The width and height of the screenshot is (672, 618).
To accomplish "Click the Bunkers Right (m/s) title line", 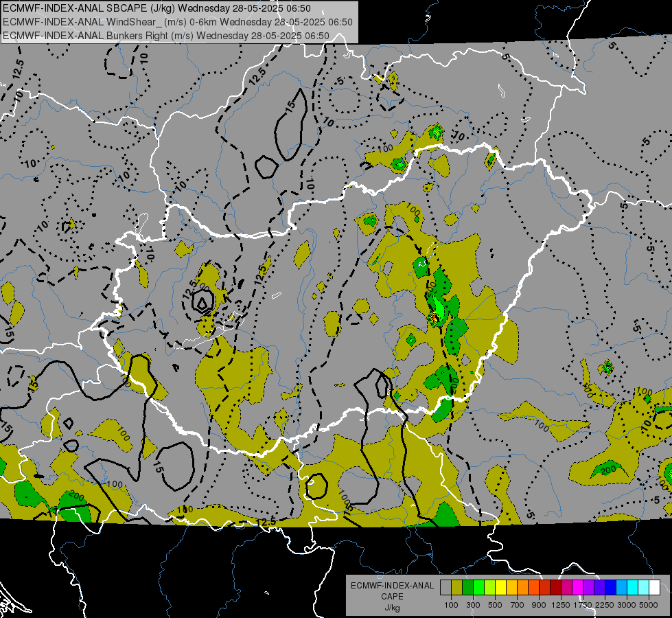I will (166, 36).
